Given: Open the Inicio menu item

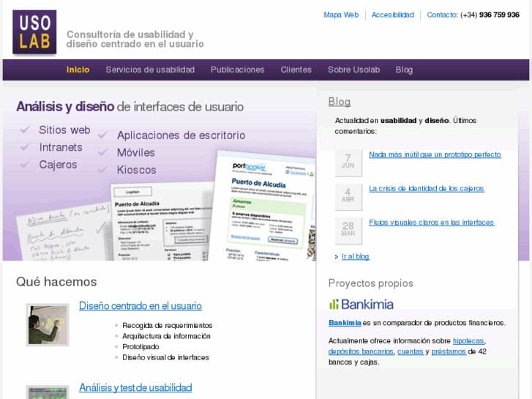Looking at the screenshot, I should [x=78, y=70].
